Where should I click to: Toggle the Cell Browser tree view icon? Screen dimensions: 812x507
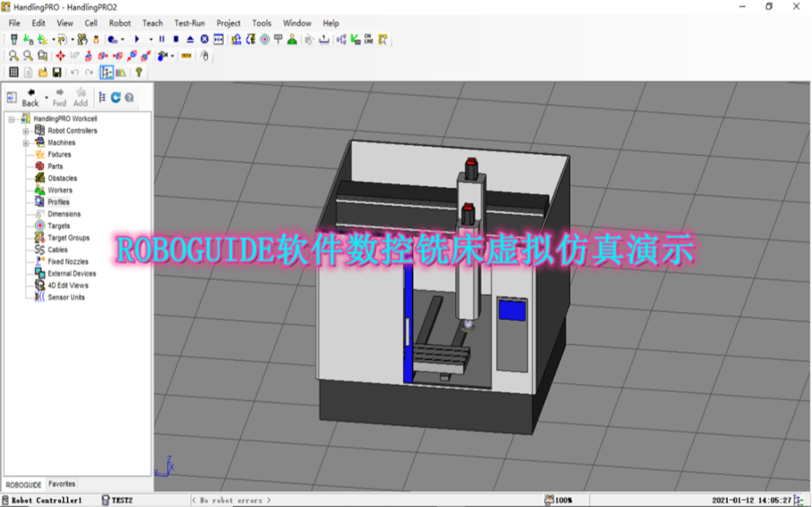107,72
